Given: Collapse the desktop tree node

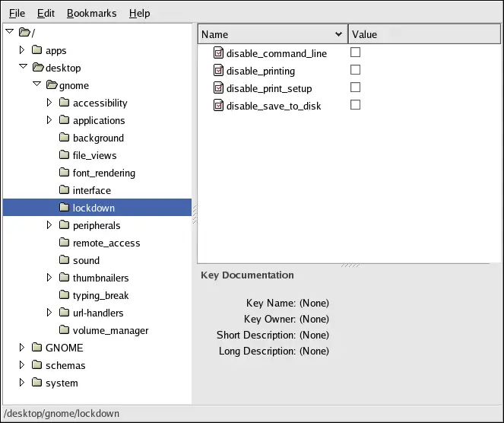Looking at the screenshot, I should click(x=22, y=68).
